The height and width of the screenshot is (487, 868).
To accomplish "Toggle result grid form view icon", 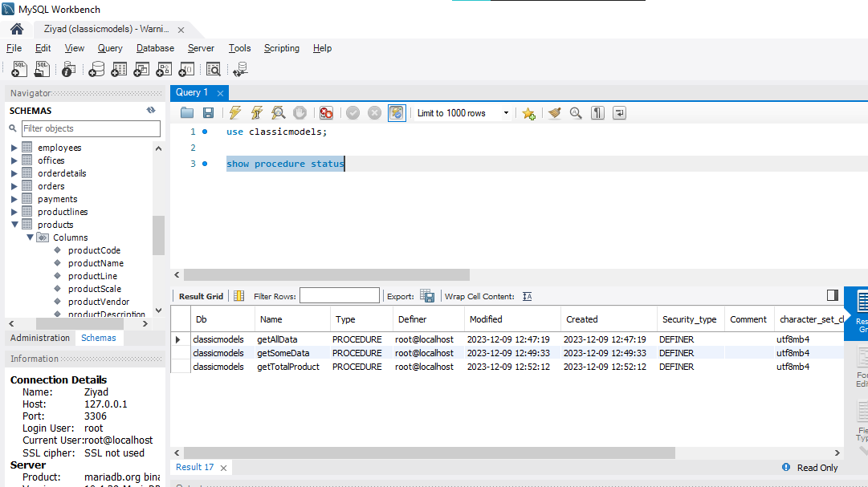I will 238,296.
